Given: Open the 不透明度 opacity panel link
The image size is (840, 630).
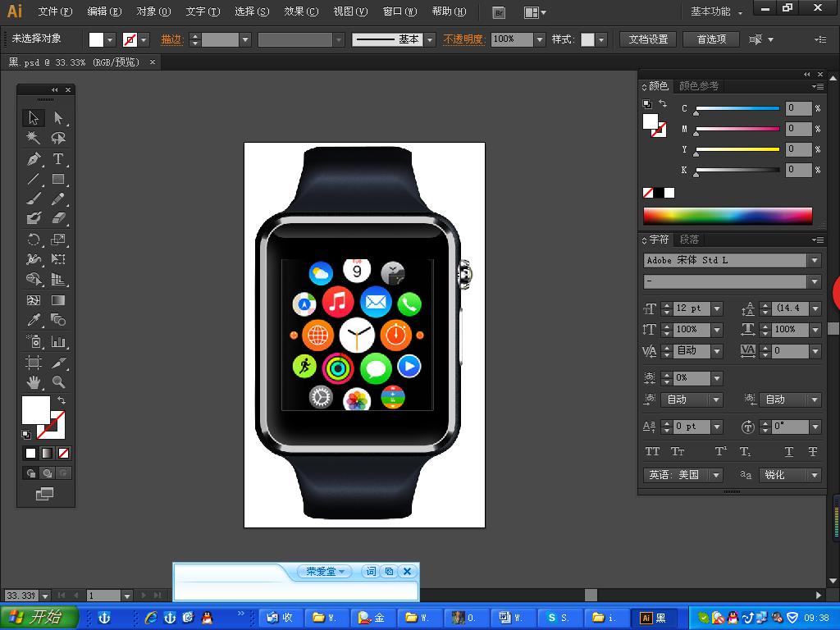Looking at the screenshot, I should pos(464,39).
